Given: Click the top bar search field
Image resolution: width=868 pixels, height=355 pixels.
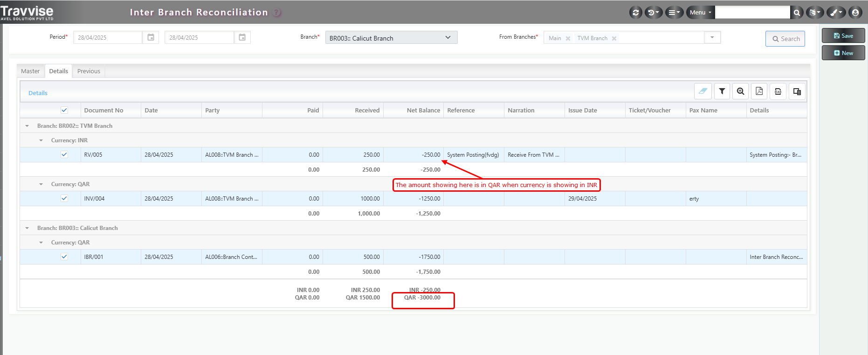Looking at the screenshot, I should 752,13.
